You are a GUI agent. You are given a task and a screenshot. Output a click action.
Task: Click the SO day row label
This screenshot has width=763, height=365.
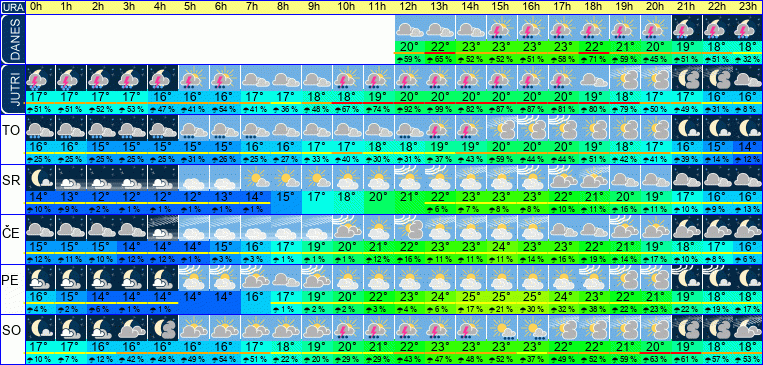(12, 331)
